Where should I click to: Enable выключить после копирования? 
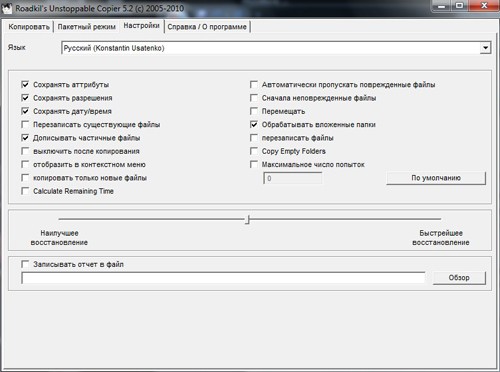click(25, 151)
